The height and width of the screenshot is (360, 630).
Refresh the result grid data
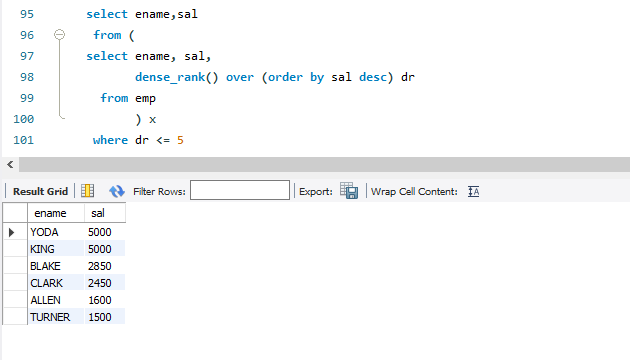tap(117, 191)
